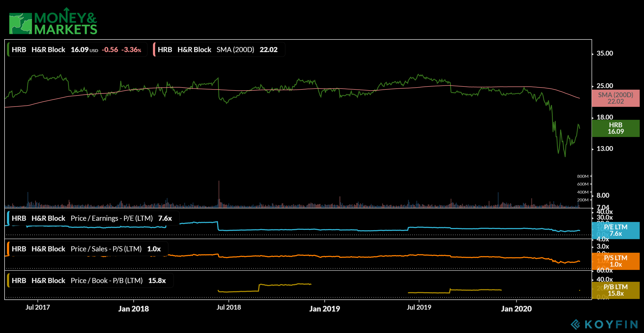The image size is (644, 333).
Task: Click the 30.0x P/E axis label
Action: [x=605, y=218]
